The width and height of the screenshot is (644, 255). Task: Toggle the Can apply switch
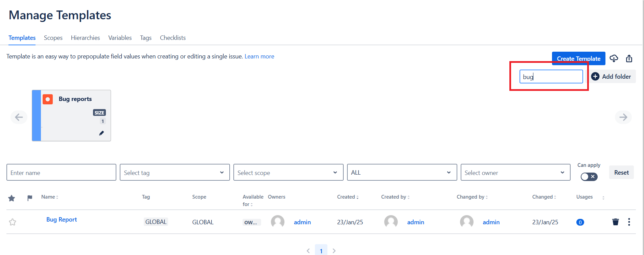coord(589,177)
